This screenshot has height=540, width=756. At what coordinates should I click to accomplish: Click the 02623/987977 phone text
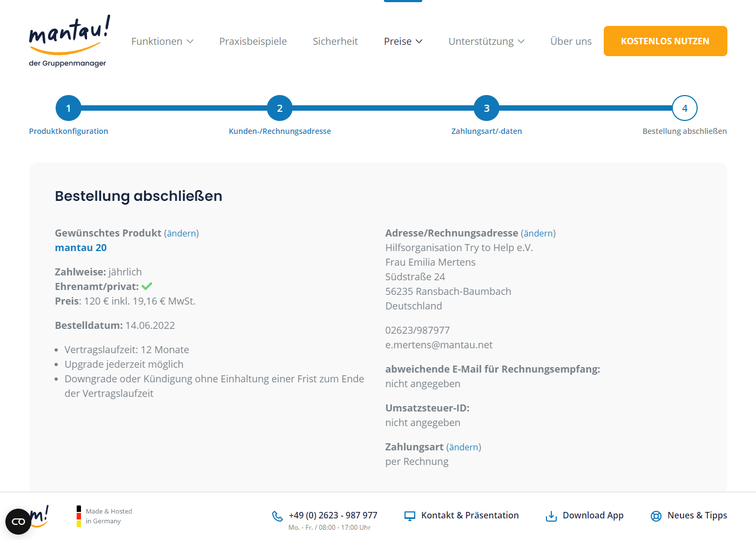tap(417, 330)
